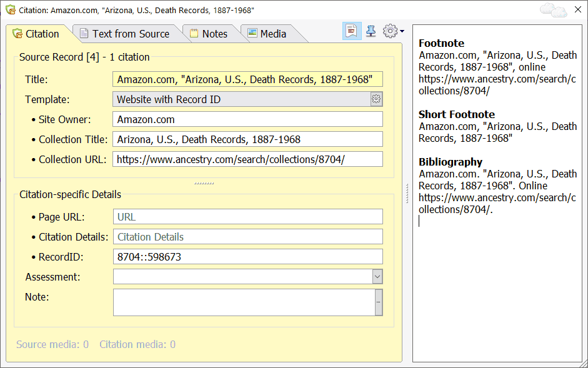Click the Note text area
588x368 pixels.
(x=244, y=302)
